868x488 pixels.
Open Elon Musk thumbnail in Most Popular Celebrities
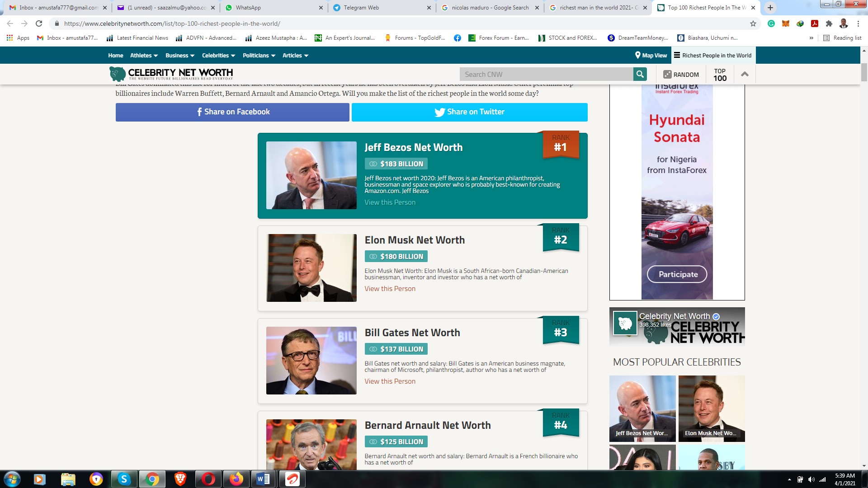[712, 408]
